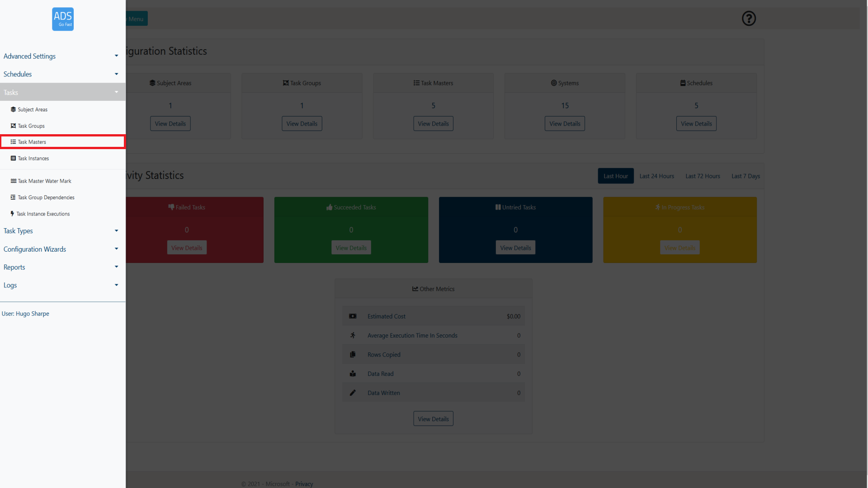Expand the Schedules sidebar section

61,74
